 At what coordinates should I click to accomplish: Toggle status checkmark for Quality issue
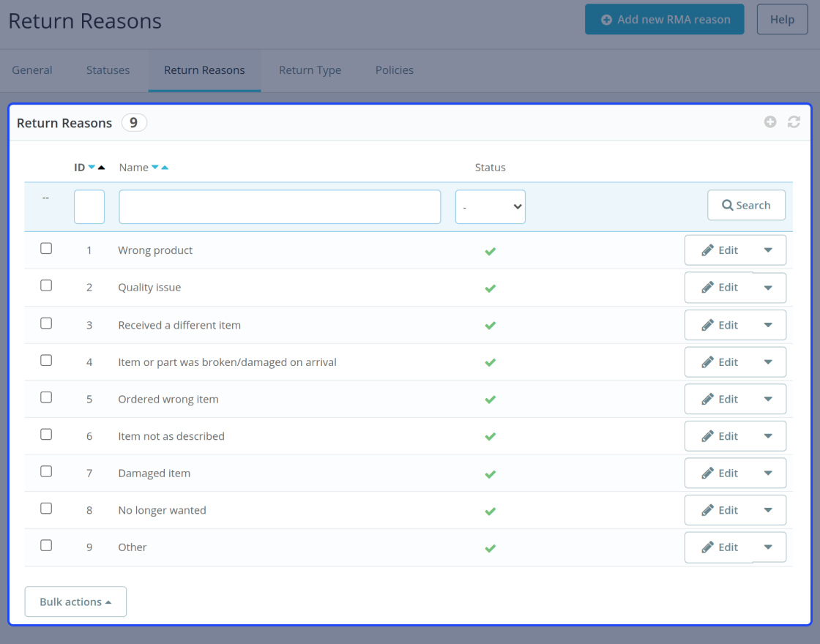point(490,288)
